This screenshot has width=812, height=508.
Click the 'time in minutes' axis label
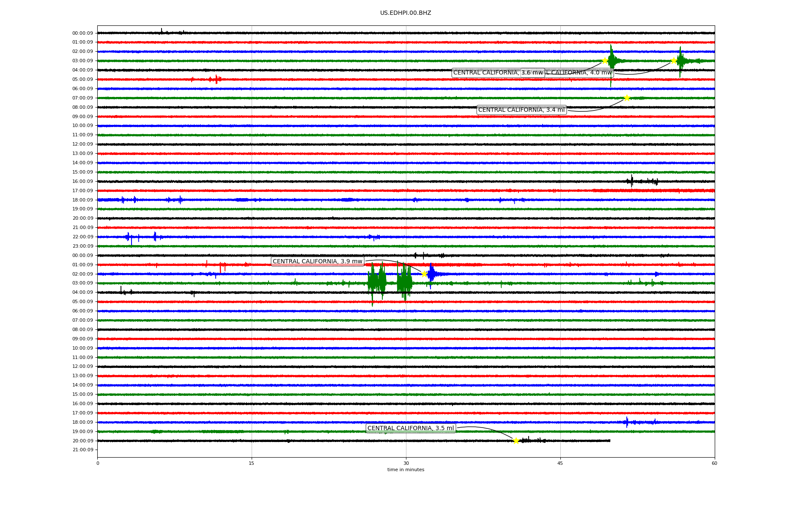[406, 470]
